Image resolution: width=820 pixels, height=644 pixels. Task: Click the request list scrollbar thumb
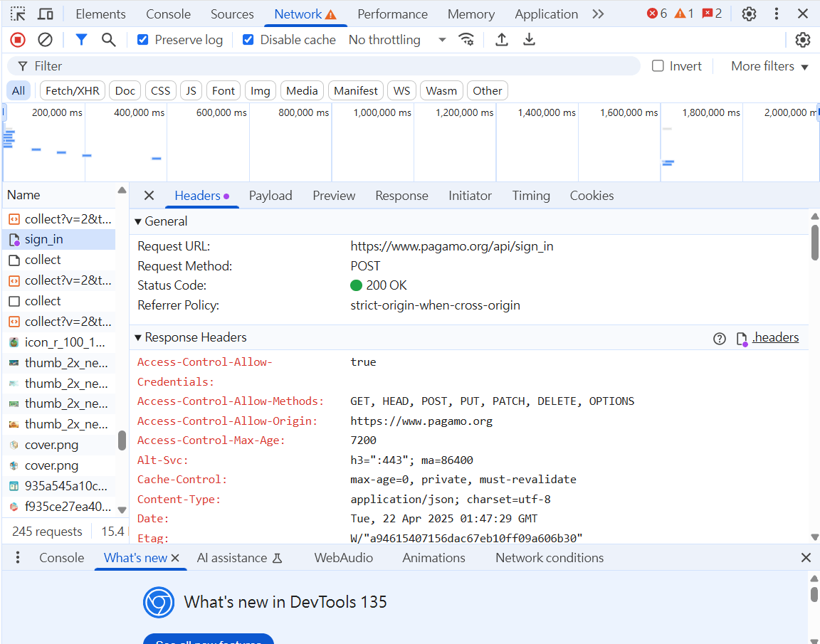122,440
